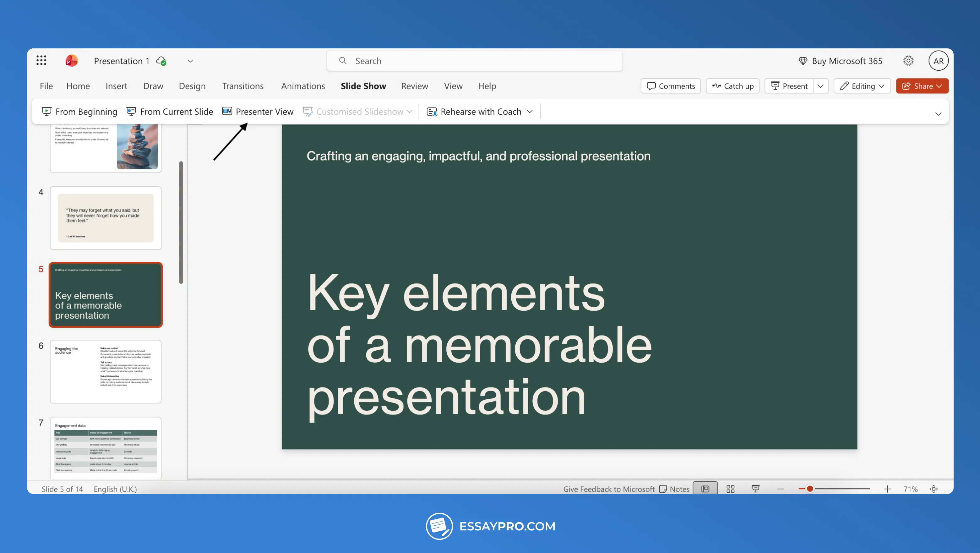Open Presenter View from the ribbon
Image resolution: width=980 pixels, height=553 pixels.
click(x=258, y=112)
